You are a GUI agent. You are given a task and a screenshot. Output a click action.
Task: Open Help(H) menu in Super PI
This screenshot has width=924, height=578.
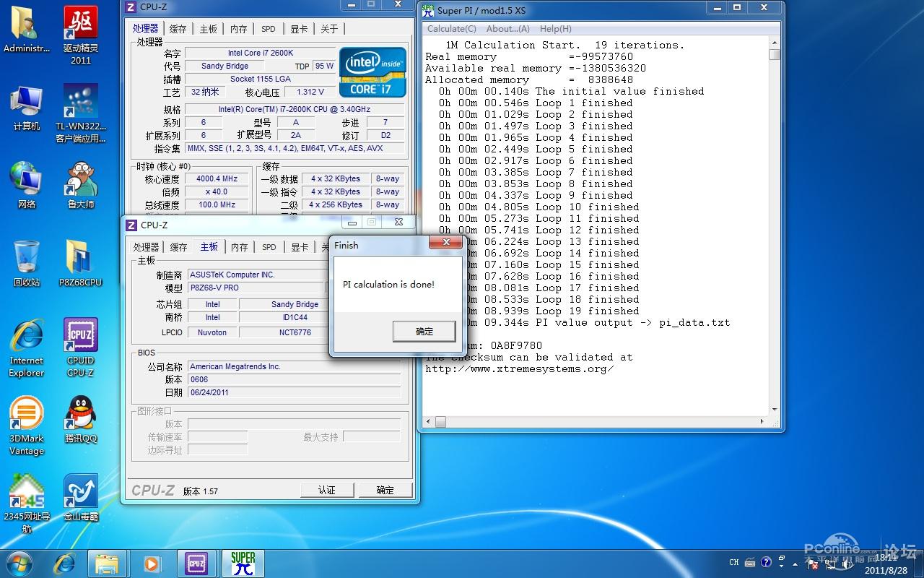coord(556,29)
